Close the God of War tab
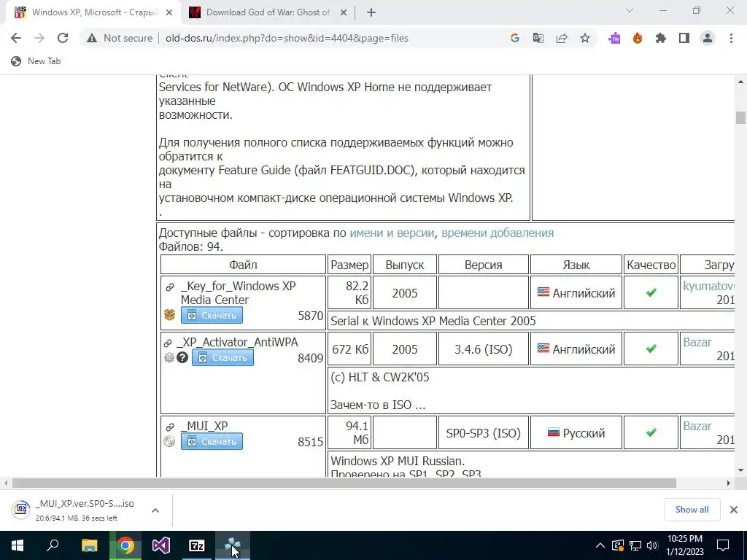747x560 pixels. 344,13
